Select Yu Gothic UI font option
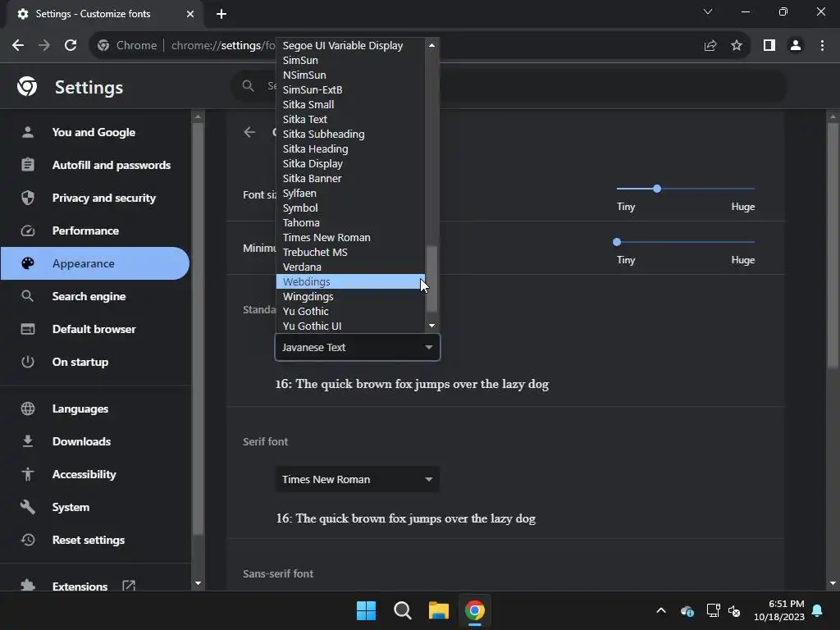The height and width of the screenshot is (630, 840). [x=350, y=326]
